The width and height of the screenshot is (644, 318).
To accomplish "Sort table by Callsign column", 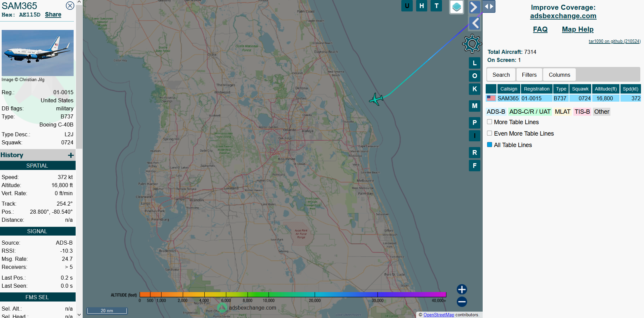I will click(x=509, y=89).
